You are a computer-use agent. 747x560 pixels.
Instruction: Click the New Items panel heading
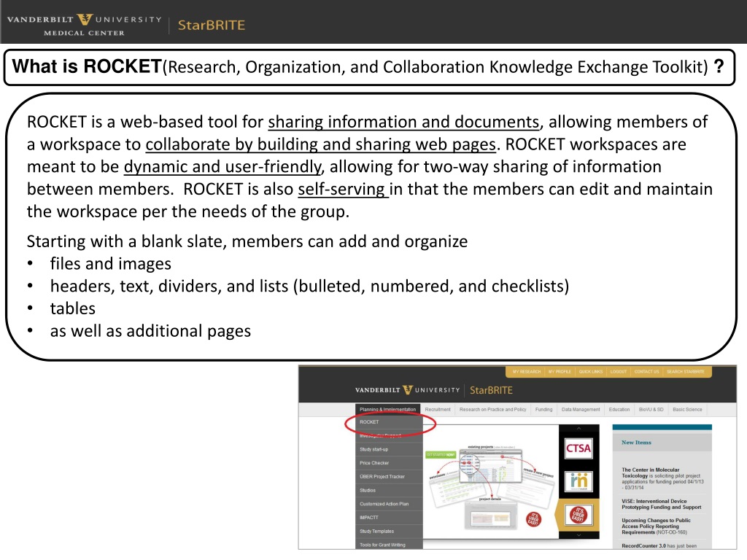(x=636, y=443)
